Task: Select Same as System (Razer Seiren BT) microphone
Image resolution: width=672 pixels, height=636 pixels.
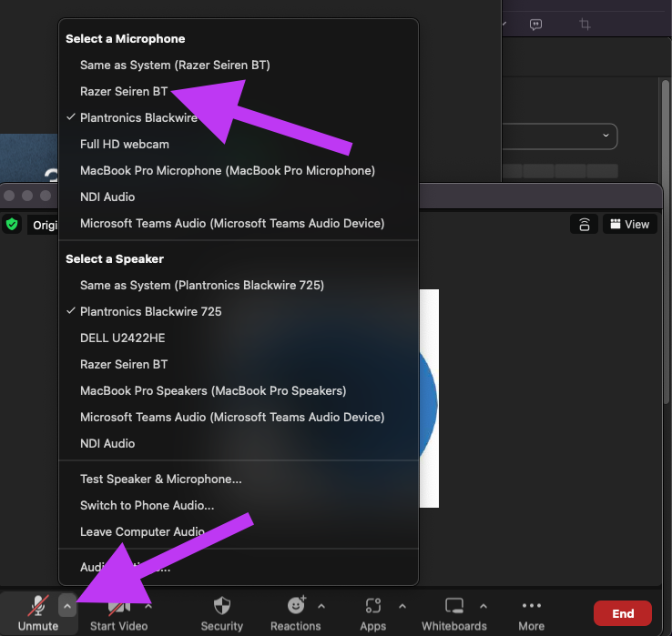Action: 239,66
